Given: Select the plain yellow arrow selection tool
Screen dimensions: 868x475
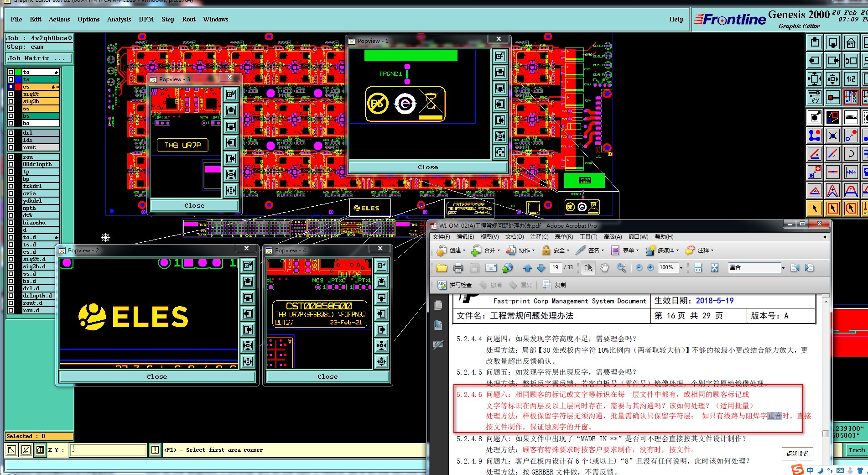Looking at the screenshot, I should (815, 209).
